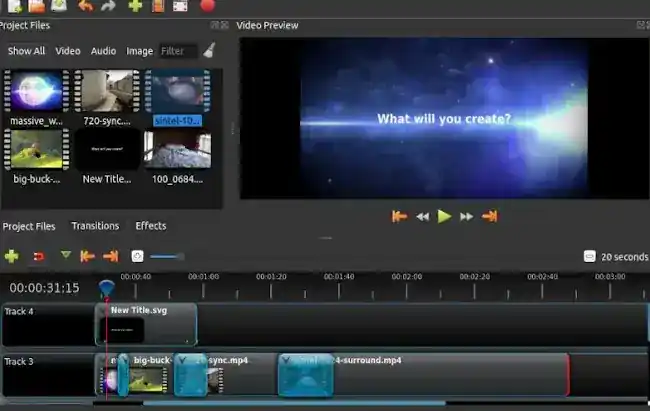This screenshot has height=411, width=650.
Task: Filter project files by Video
Action: point(68,51)
